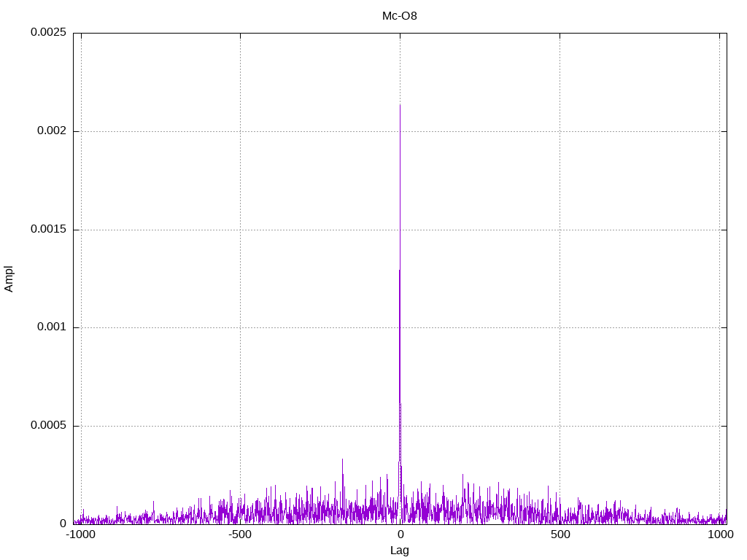Click the y-axis tick value 0.0015
The height and width of the screenshot is (560, 747).
[x=48, y=229]
